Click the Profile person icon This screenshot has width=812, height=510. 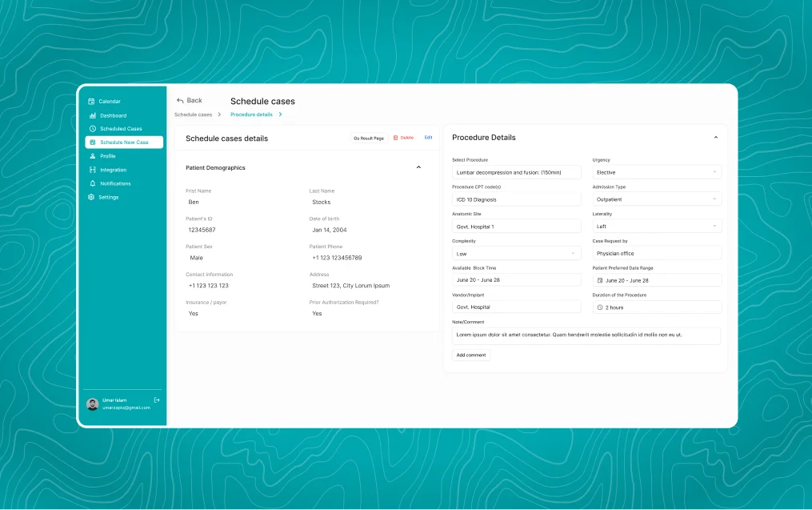tap(93, 156)
